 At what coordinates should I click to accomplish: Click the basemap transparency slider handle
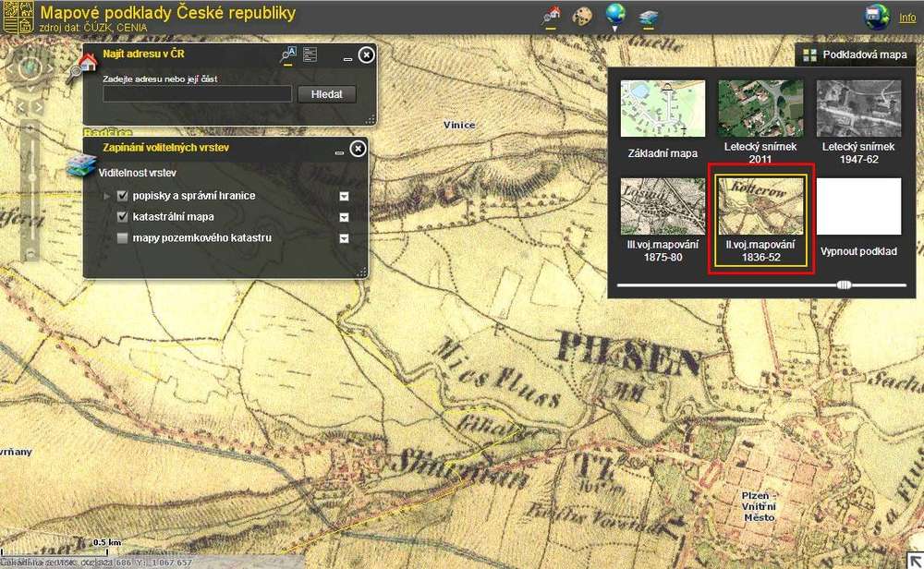coord(843,285)
